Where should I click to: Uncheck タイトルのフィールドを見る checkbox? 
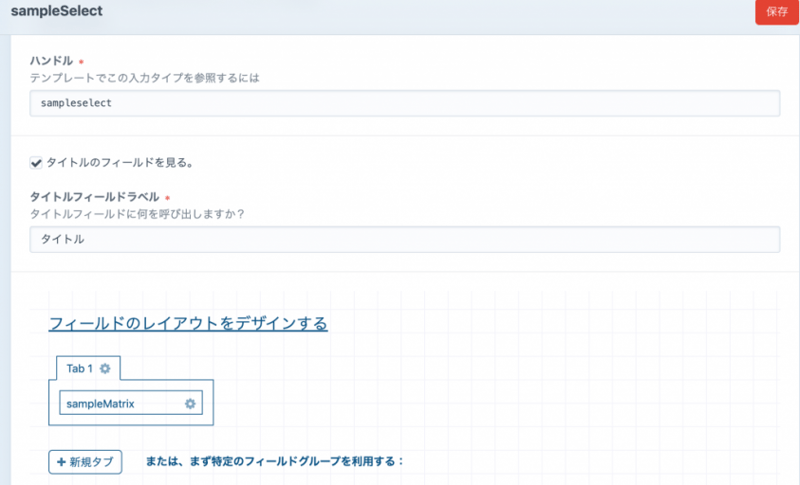coord(37,162)
